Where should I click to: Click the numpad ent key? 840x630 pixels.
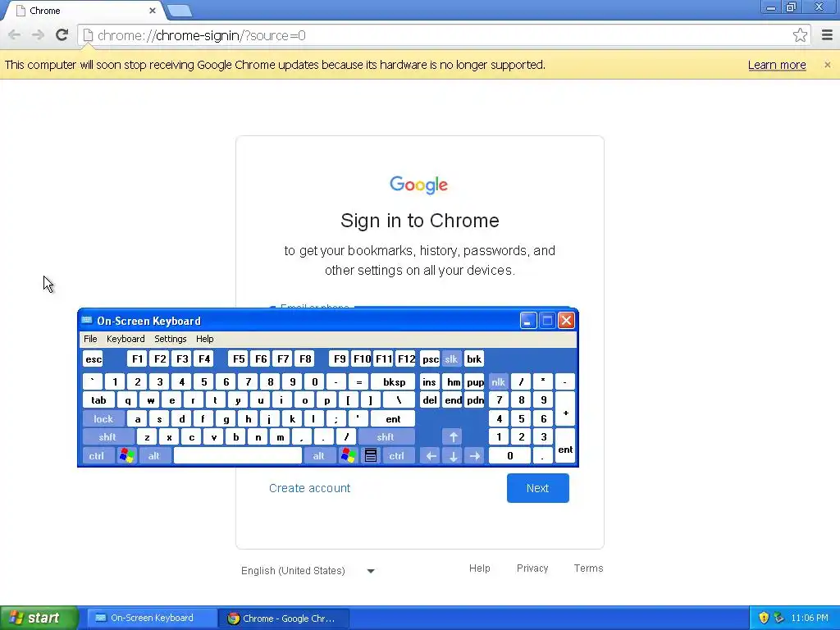click(x=565, y=447)
